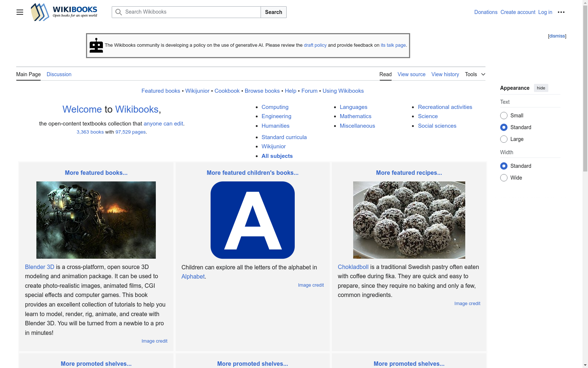Open the hamburger main menu

click(x=20, y=12)
